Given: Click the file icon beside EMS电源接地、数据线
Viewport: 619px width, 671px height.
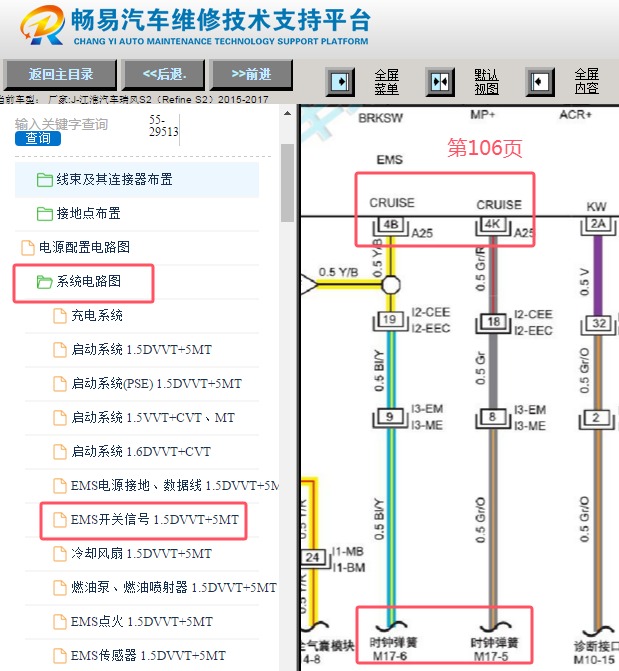Looking at the screenshot, I should tap(60, 486).
